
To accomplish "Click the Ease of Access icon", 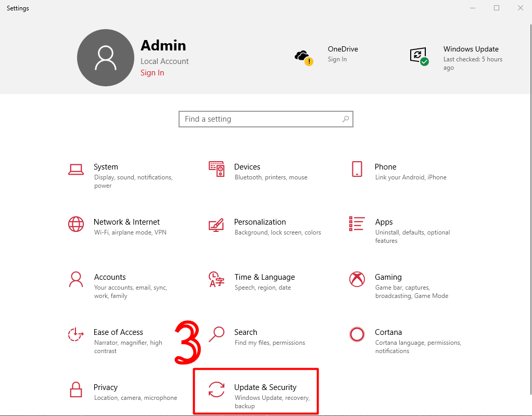I will [75, 334].
